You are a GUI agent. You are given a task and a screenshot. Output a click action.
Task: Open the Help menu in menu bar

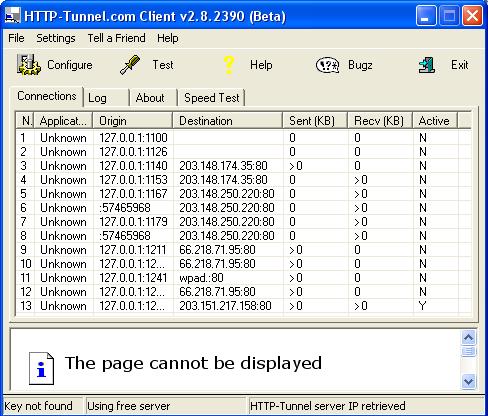point(168,38)
